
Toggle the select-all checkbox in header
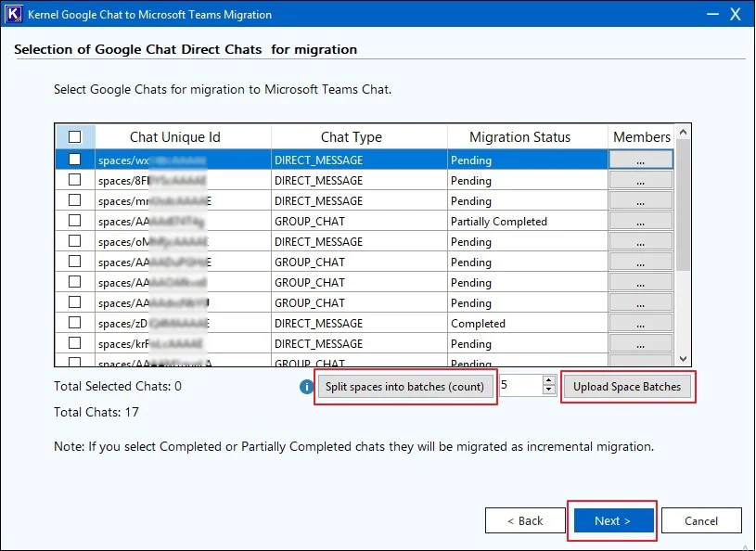tap(75, 137)
